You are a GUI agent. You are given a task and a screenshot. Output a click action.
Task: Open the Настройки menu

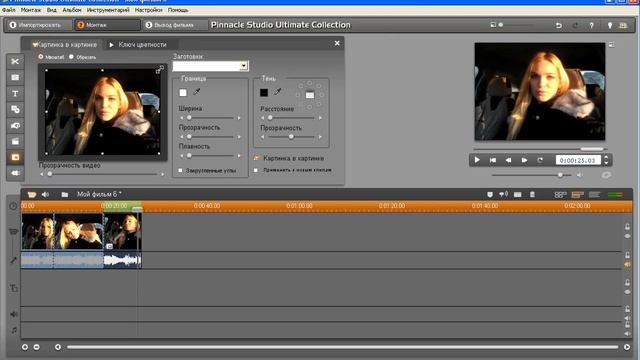pos(149,10)
